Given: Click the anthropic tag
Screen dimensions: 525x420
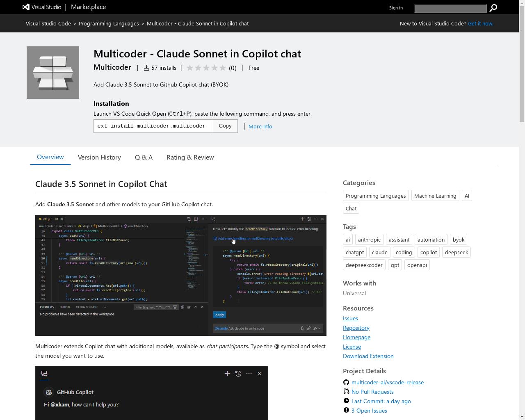Looking at the screenshot, I should [369, 240].
